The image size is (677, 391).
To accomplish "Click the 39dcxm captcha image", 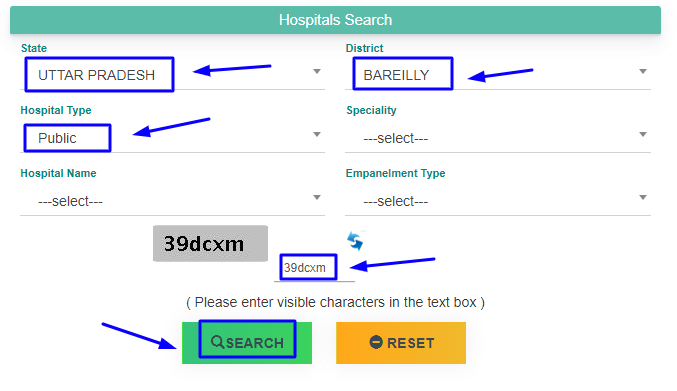I will click(210, 243).
